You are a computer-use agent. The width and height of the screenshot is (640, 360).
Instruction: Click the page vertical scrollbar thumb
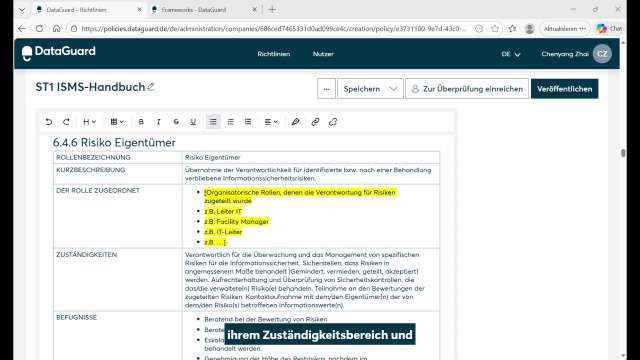[x=623, y=153]
